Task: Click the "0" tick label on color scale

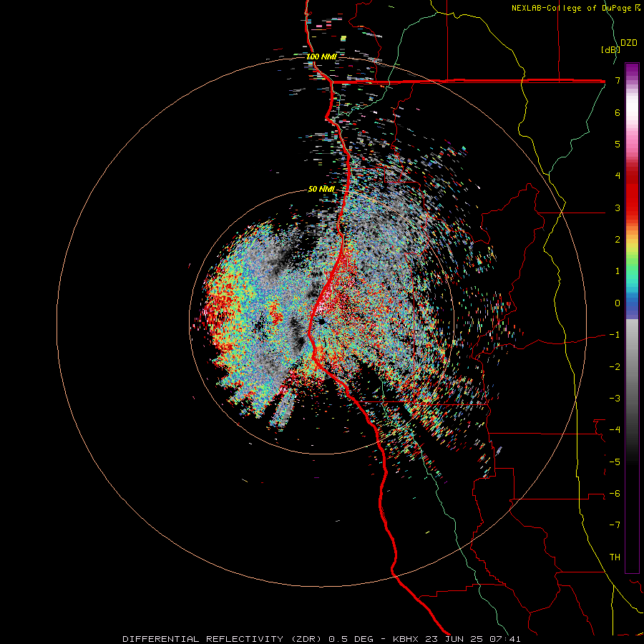Action: (618, 303)
